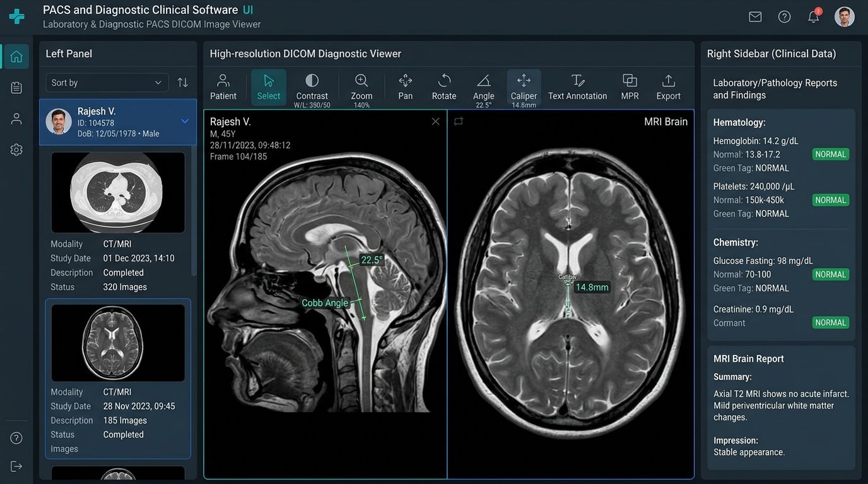View notifications from the bell icon
This screenshot has height=484, width=868.
(x=814, y=16)
